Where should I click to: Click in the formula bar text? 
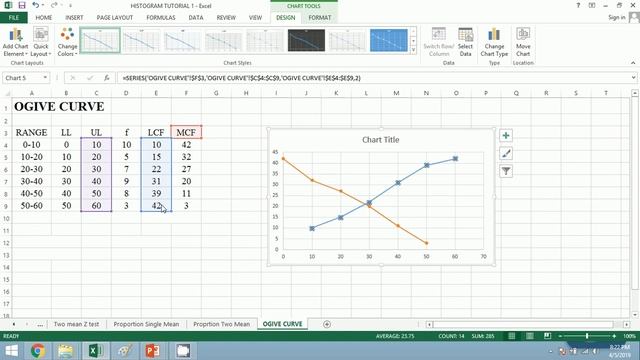tap(242, 78)
